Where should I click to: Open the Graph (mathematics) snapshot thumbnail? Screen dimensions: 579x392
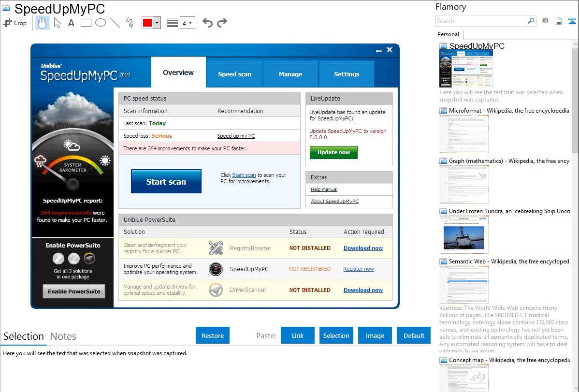[464, 184]
